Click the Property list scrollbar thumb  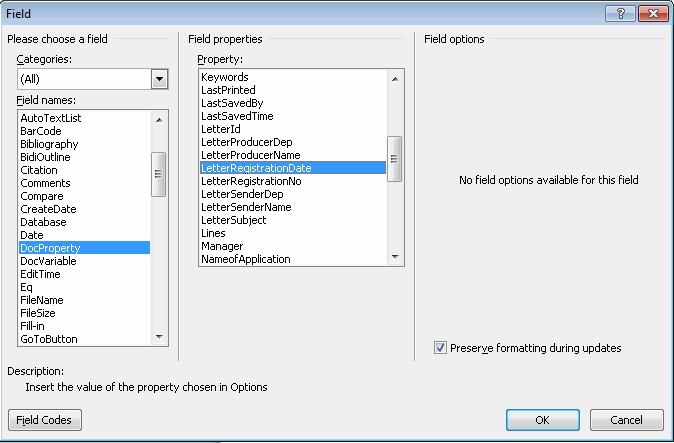point(395,159)
